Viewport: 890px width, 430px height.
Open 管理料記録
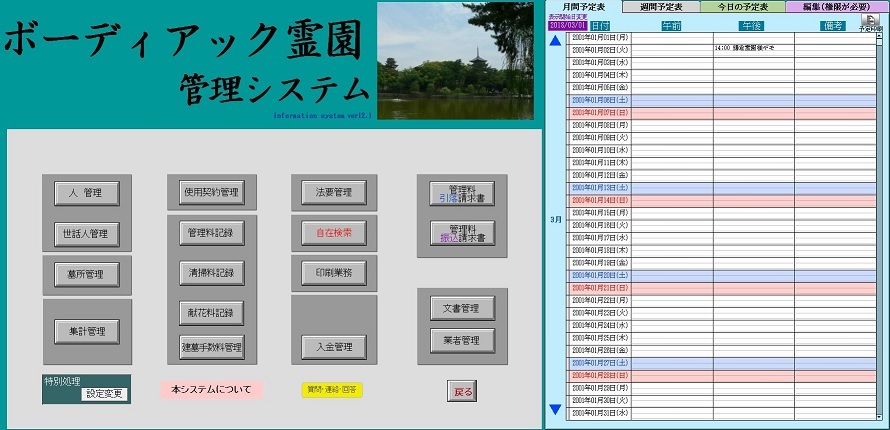tap(212, 233)
